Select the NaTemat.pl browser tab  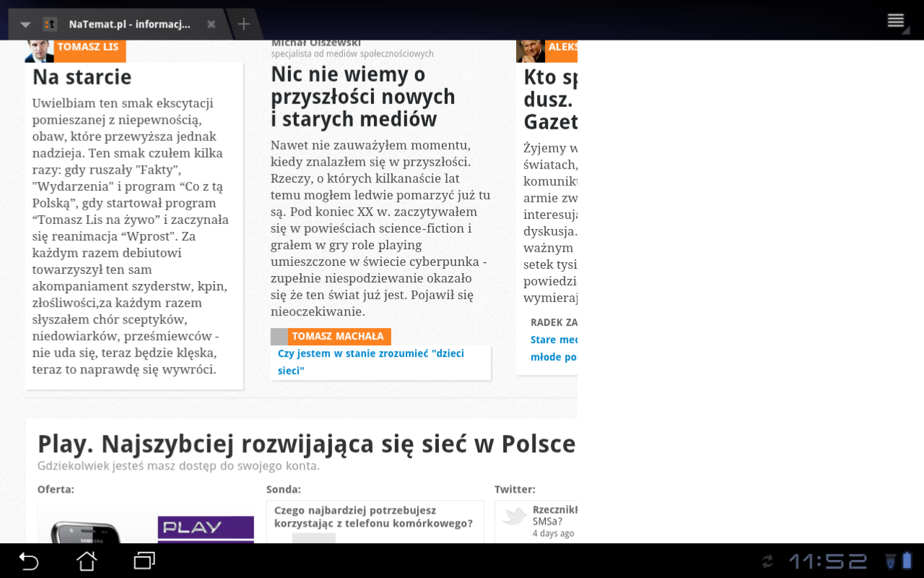[121, 25]
